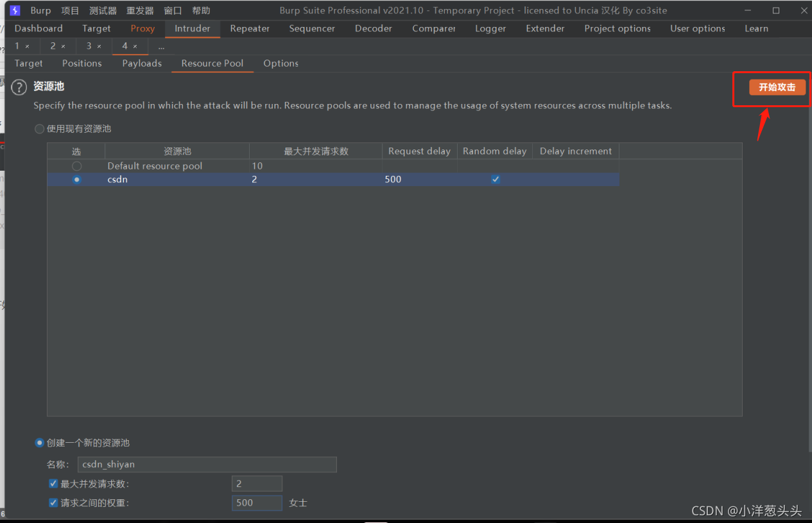Open the Comparer tab
Viewport: 812px width, 523px height.
[434, 28]
